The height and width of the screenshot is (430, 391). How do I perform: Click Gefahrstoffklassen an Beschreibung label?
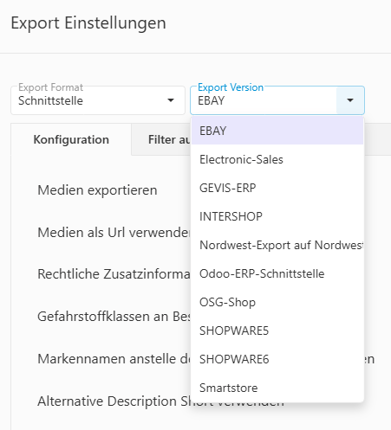tap(114, 316)
